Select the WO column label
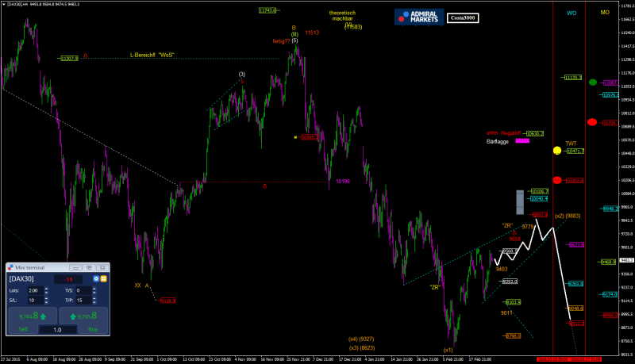This screenshot has width=635, height=364. tap(571, 13)
